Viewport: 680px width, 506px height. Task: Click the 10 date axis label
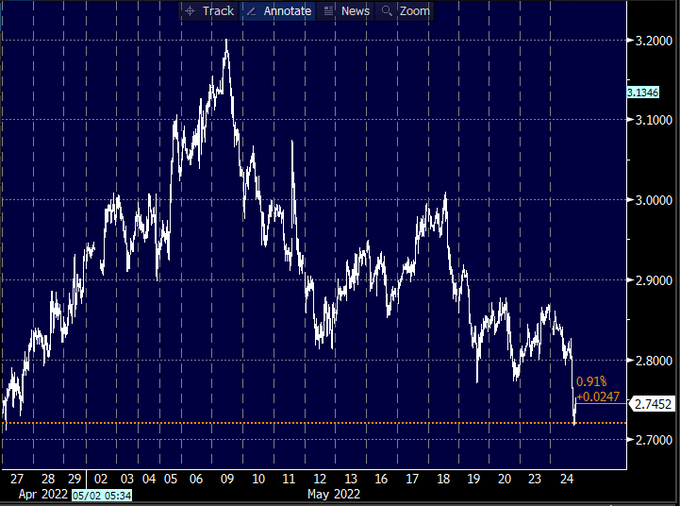tap(258, 479)
